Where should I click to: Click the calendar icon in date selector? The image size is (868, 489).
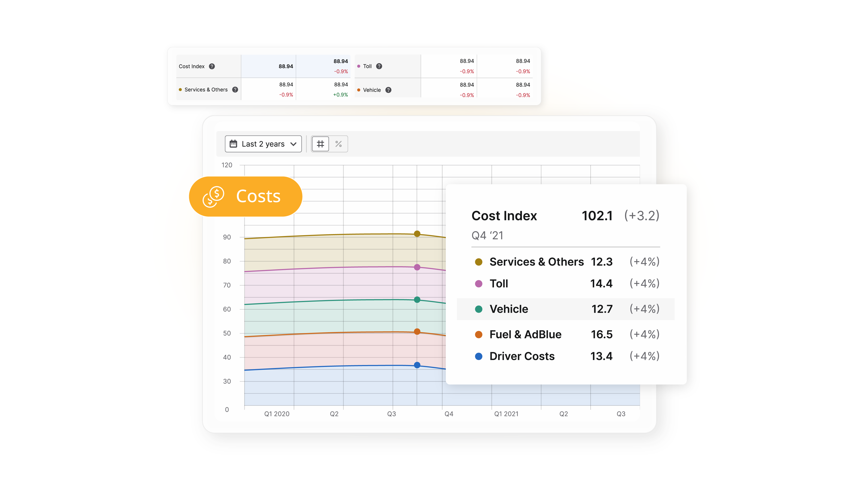tap(233, 144)
